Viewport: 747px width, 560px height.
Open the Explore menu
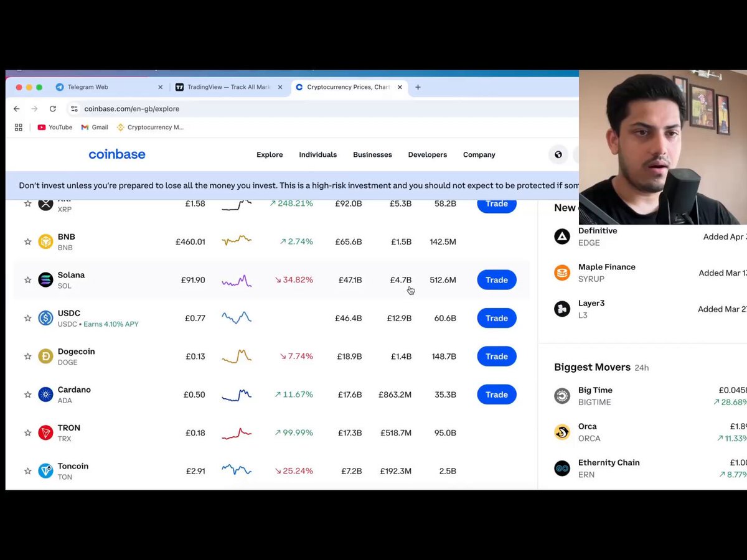coord(270,155)
